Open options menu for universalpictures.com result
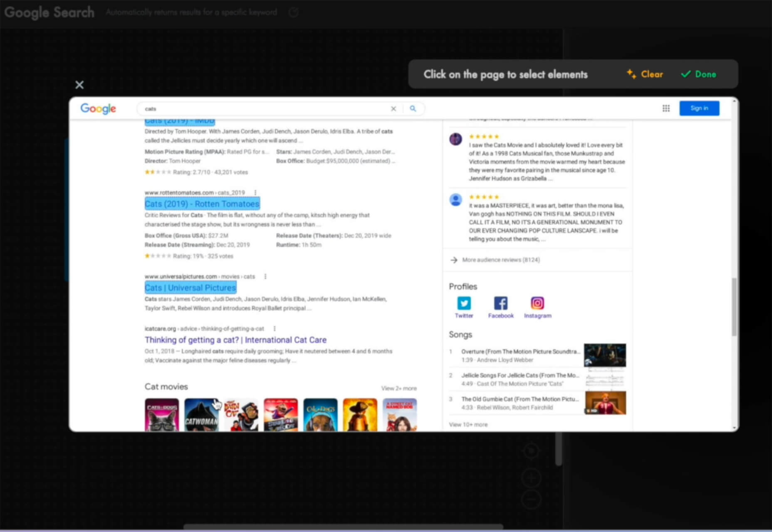The image size is (772, 532). tap(265, 276)
